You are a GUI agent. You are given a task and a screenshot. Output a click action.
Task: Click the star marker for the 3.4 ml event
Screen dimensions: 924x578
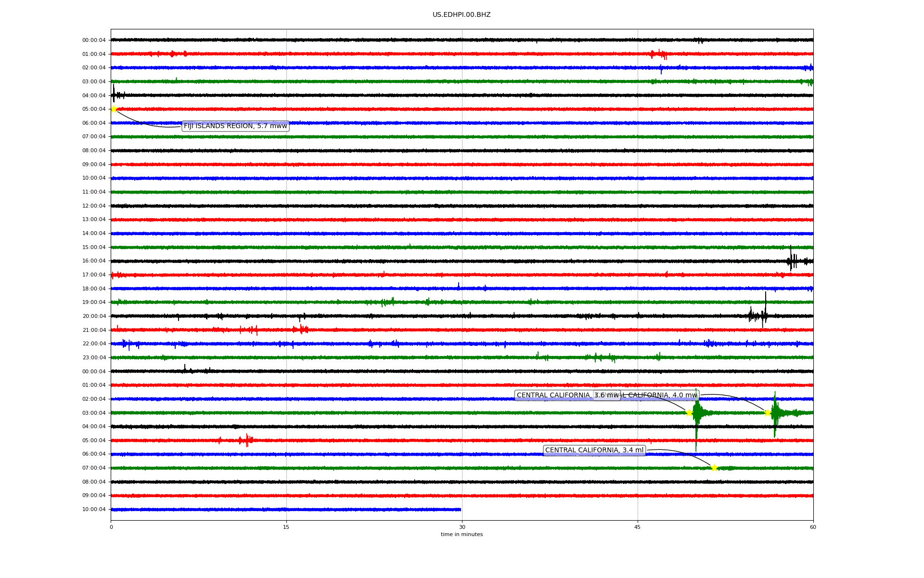click(x=714, y=468)
